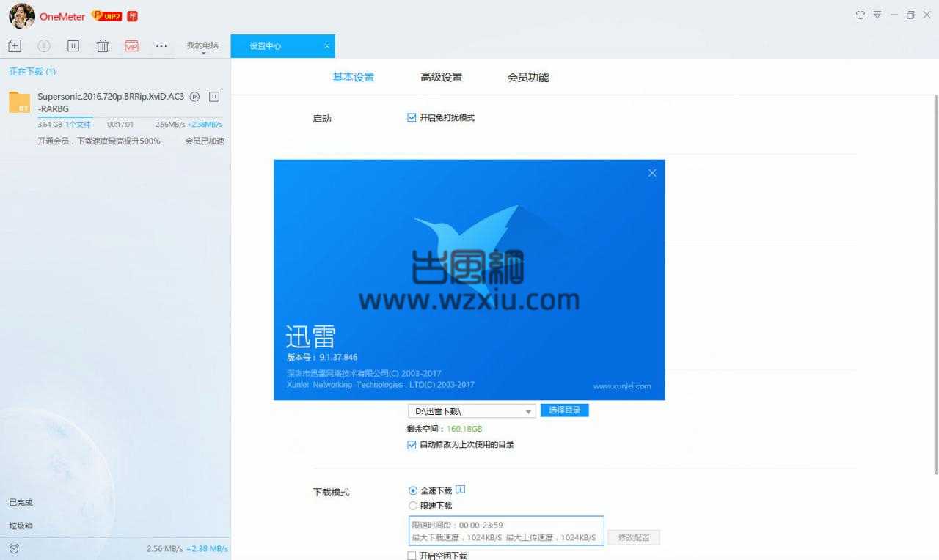Click the Supersonic task progress bar

point(130,117)
